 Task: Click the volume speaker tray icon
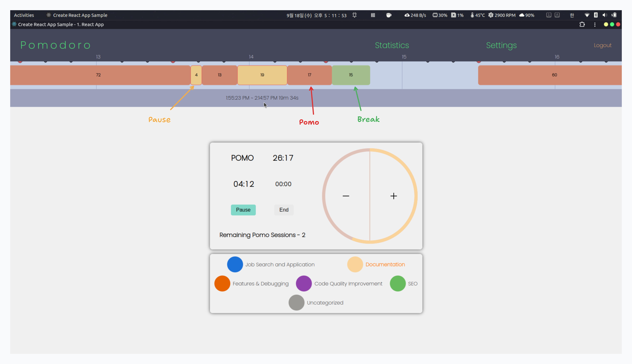tap(604, 15)
